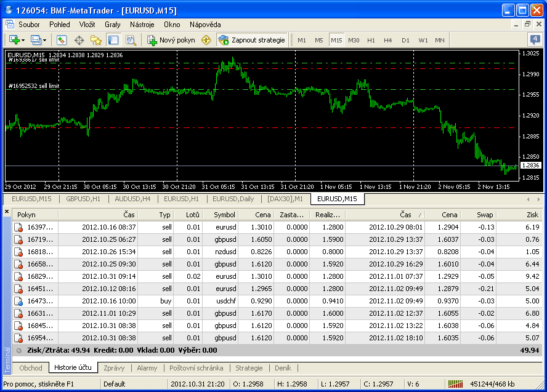Open the Alarmy terminal tab

pos(147,368)
